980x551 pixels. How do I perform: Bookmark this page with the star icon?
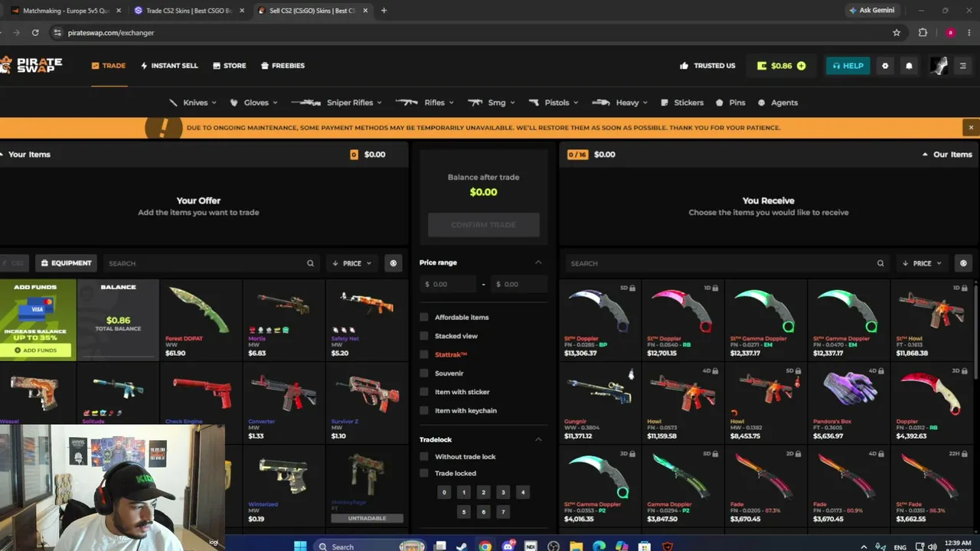pyautogui.click(x=897, y=33)
